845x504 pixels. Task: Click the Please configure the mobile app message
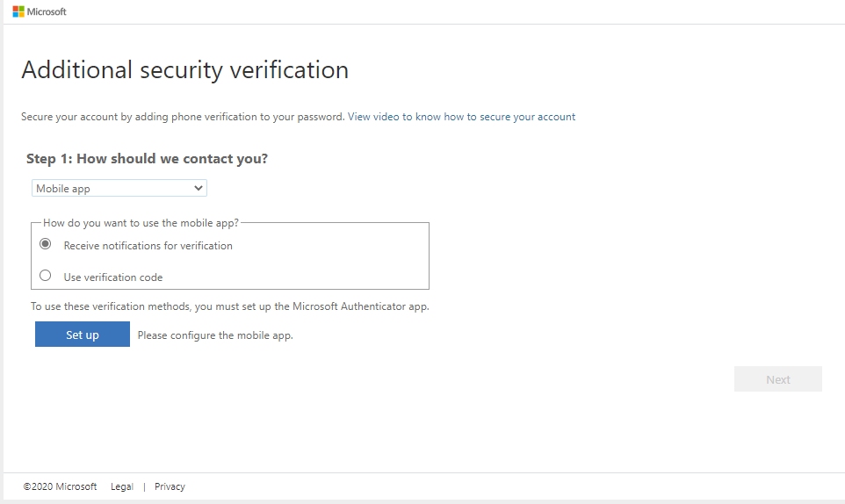pos(215,335)
